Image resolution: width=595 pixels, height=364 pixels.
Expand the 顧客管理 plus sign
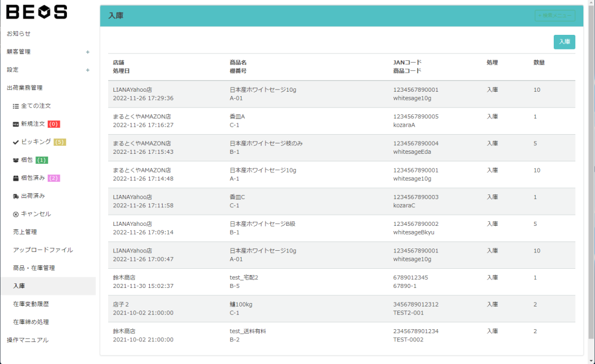[x=88, y=52]
